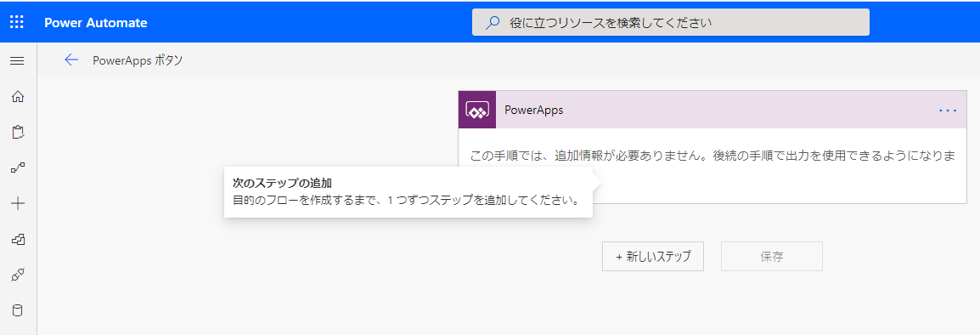Click the Power Automate title link
The width and height of the screenshot is (980, 335).
96,23
